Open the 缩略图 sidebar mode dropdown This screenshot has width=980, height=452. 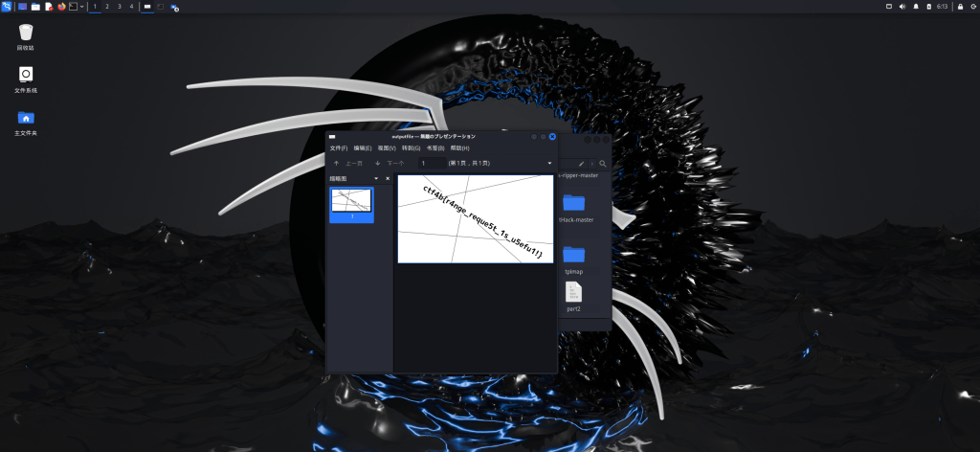coord(376,179)
